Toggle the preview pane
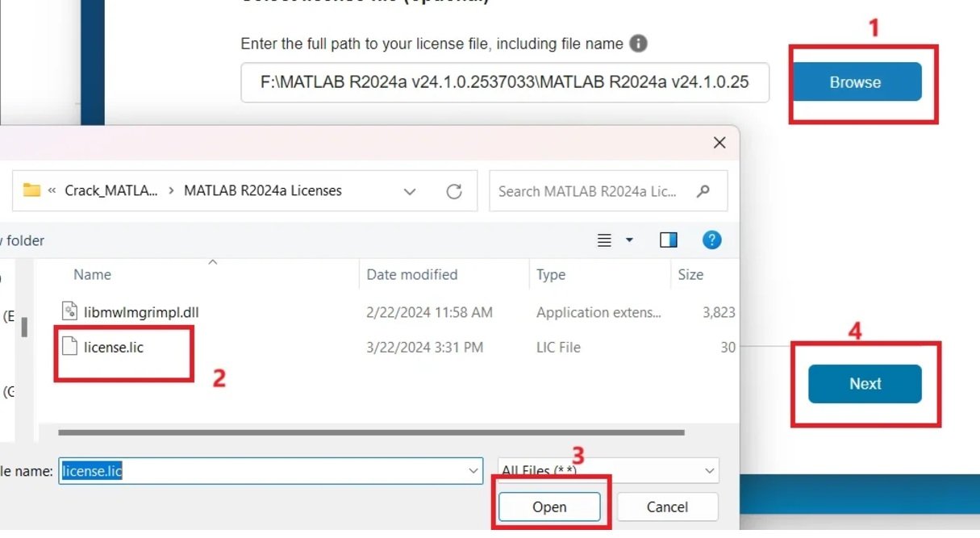980x538 pixels. click(669, 240)
